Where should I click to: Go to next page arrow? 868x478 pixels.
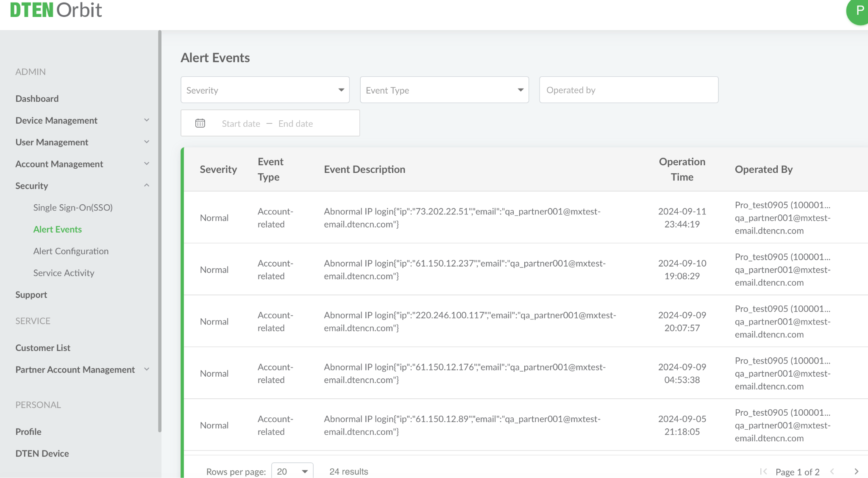pyautogui.click(x=856, y=472)
